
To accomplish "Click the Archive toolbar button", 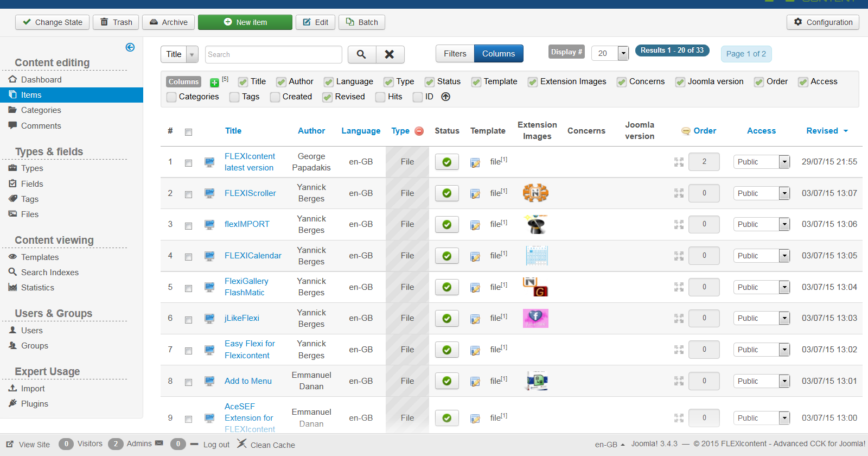I will pyautogui.click(x=168, y=22).
